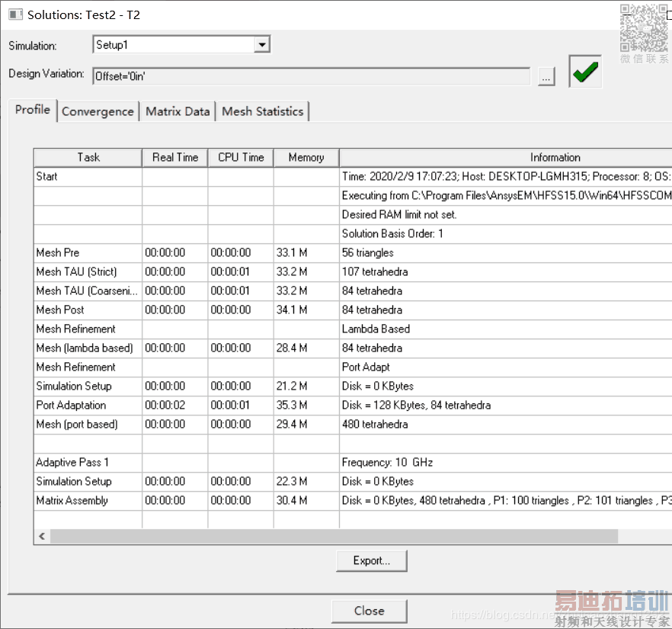Click the '107 tetrahedra' information cell

506,272
